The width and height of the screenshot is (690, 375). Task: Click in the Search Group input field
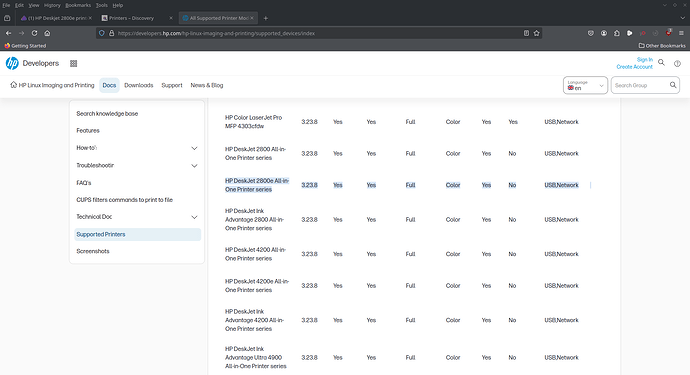tap(640, 85)
